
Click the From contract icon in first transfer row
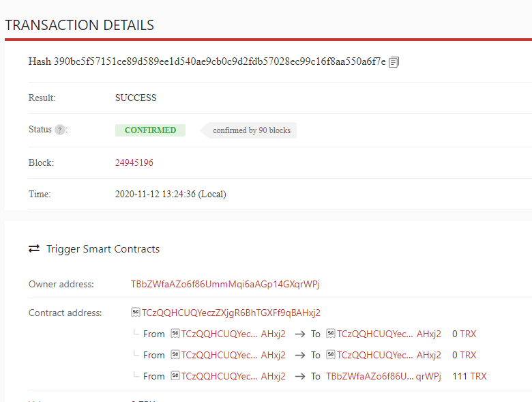click(175, 334)
